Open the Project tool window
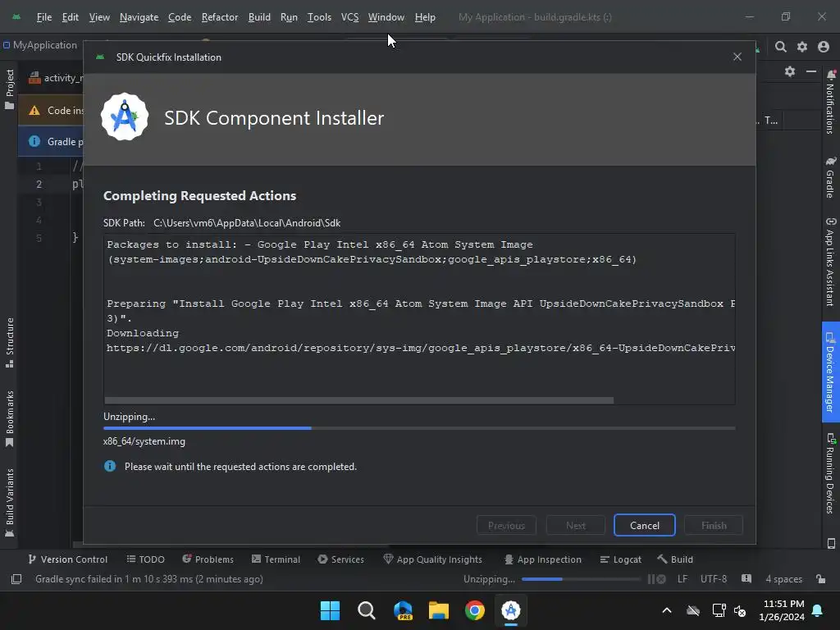 click(x=9, y=89)
